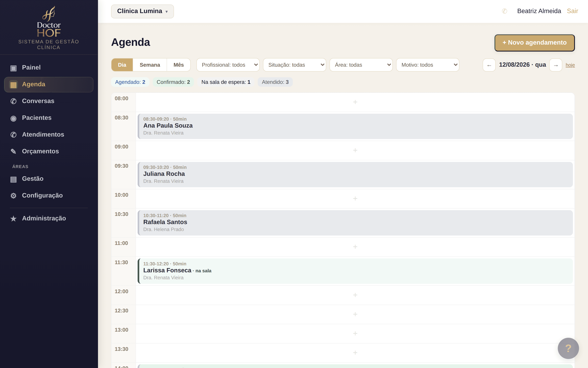Screen dimensions: 588x368
Task: Click the Orçamentos pencil icon
Action: tap(13, 151)
